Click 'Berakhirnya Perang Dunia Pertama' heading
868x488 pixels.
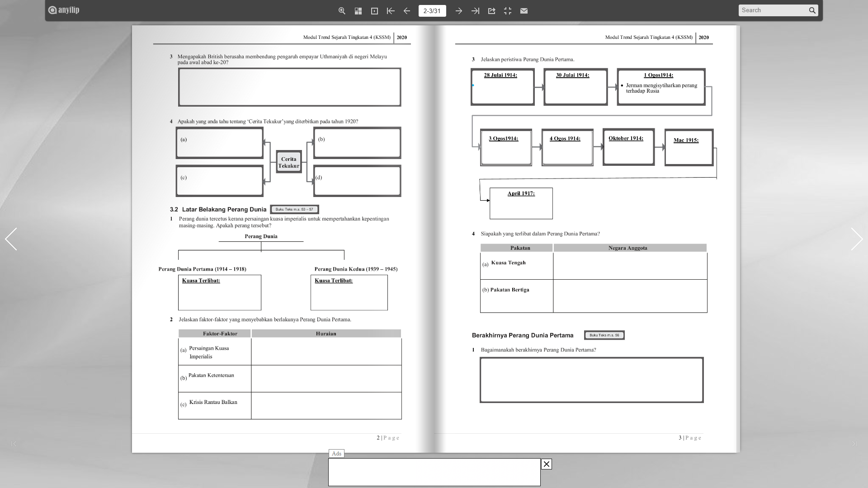(x=522, y=335)
